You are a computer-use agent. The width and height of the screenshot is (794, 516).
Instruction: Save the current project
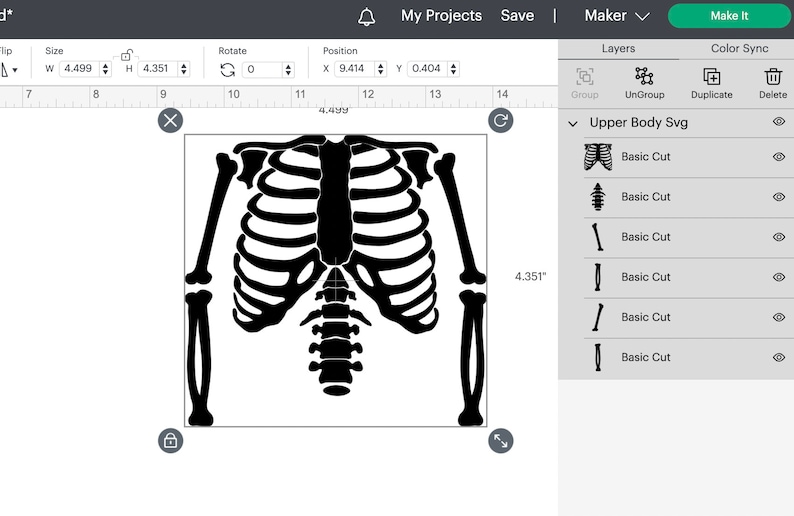pyautogui.click(x=517, y=16)
